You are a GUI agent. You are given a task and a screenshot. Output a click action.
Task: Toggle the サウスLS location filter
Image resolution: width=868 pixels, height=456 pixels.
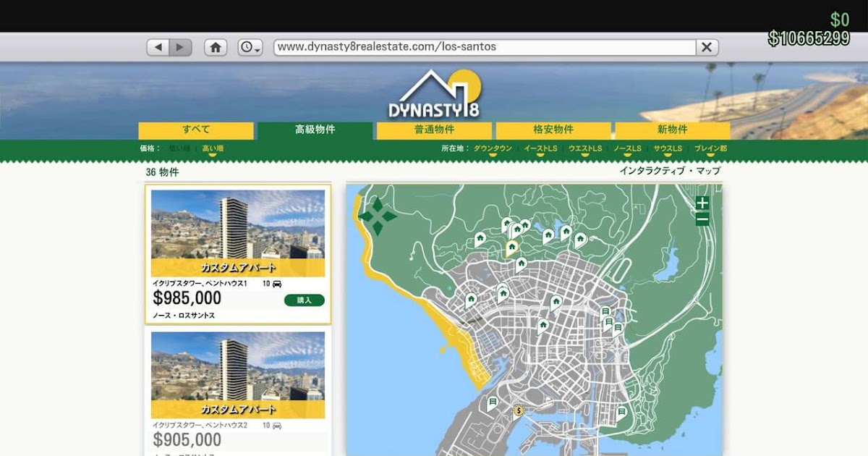point(668,148)
